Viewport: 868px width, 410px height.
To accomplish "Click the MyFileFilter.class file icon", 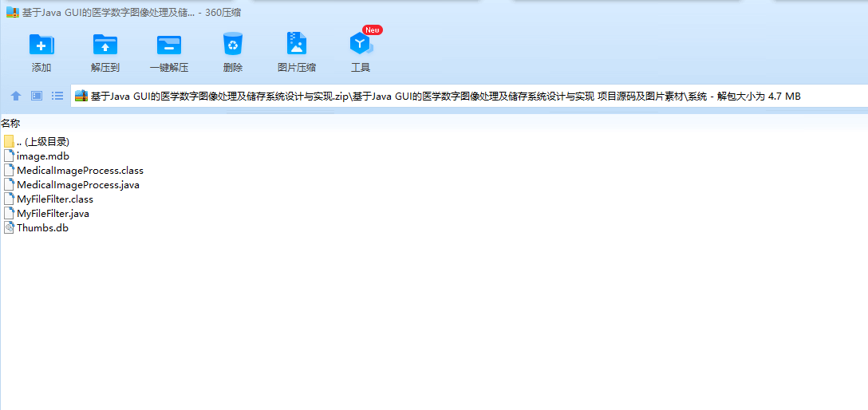I will point(8,199).
